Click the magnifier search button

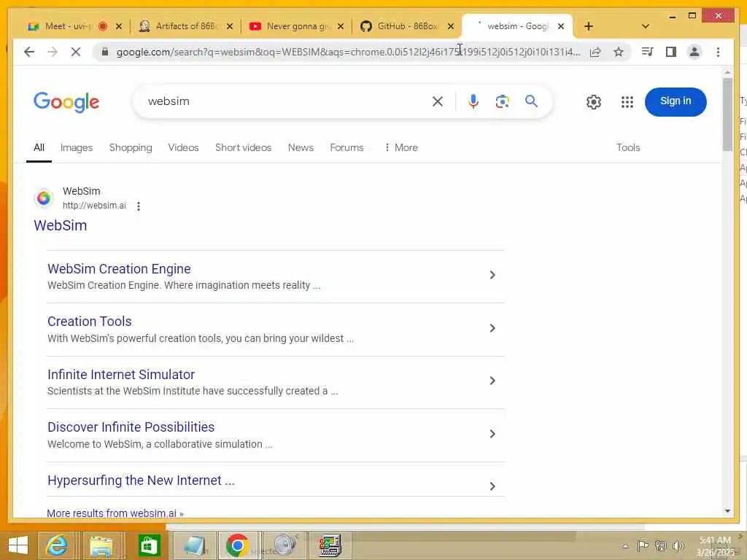pyautogui.click(x=531, y=101)
